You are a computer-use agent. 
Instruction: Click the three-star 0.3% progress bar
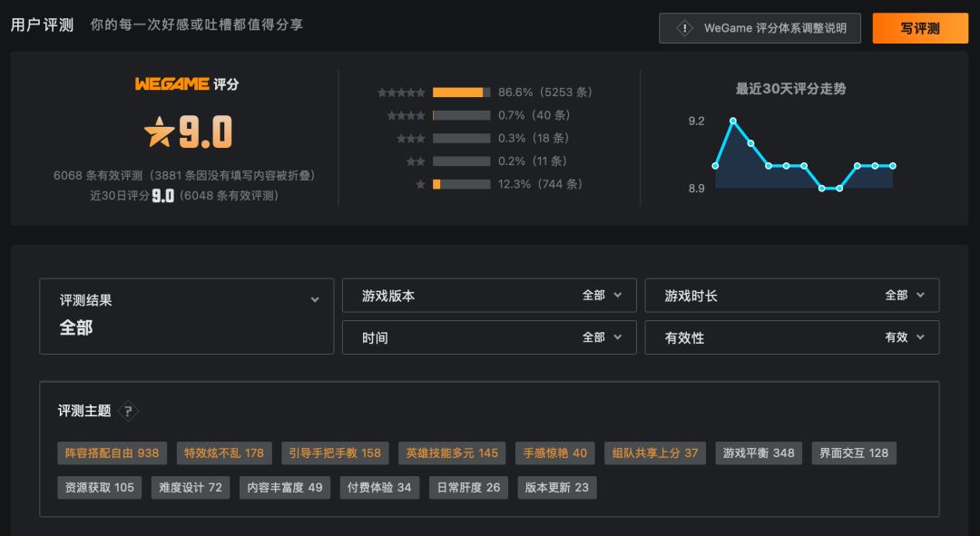coord(461,139)
